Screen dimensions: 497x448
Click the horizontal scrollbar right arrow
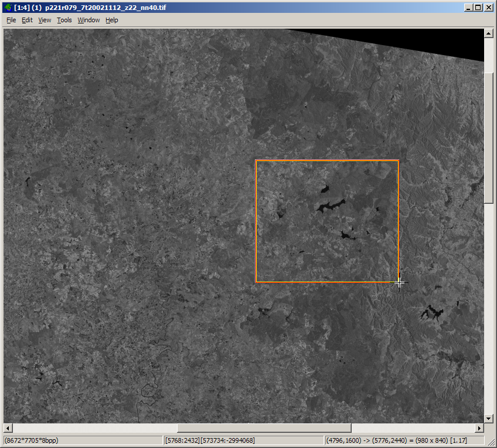[x=479, y=428]
